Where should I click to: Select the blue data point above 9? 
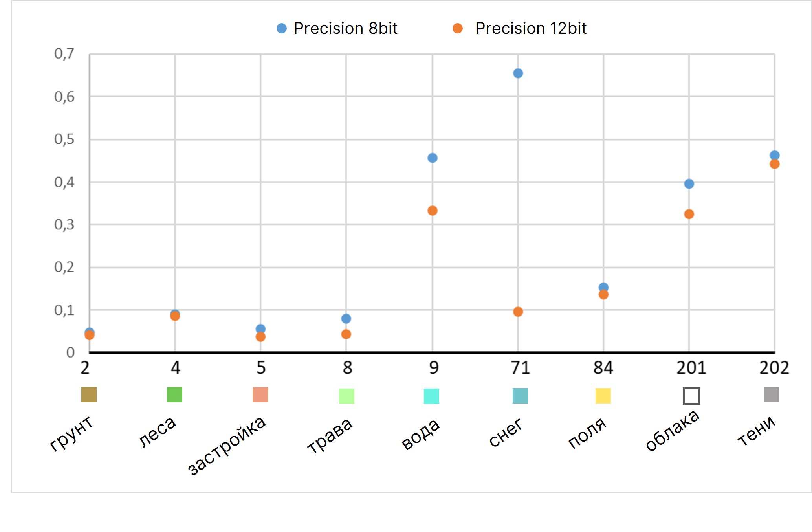432,158
